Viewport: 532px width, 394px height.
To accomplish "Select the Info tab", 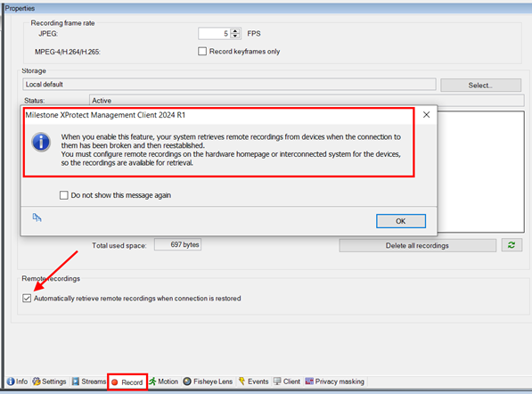I will pyautogui.click(x=17, y=382).
